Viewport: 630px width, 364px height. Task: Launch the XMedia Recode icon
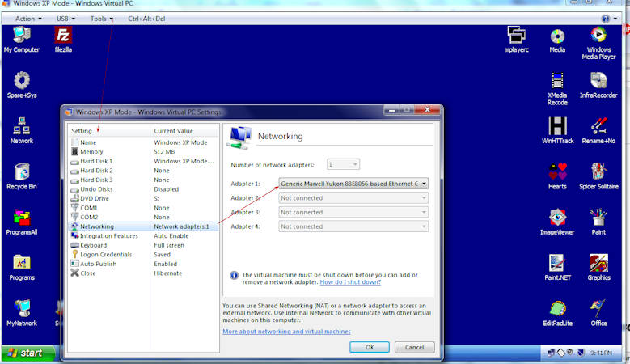558,89
